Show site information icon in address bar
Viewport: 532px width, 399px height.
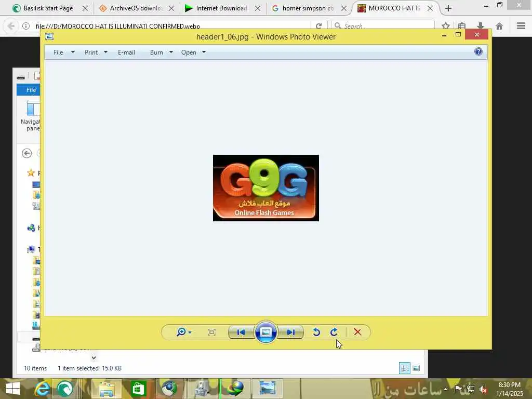(26, 26)
